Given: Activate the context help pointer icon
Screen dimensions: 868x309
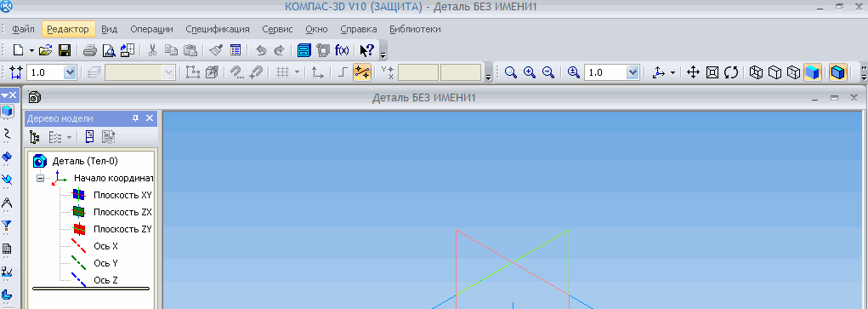Looking at the screenshot, I should (366, 50).
